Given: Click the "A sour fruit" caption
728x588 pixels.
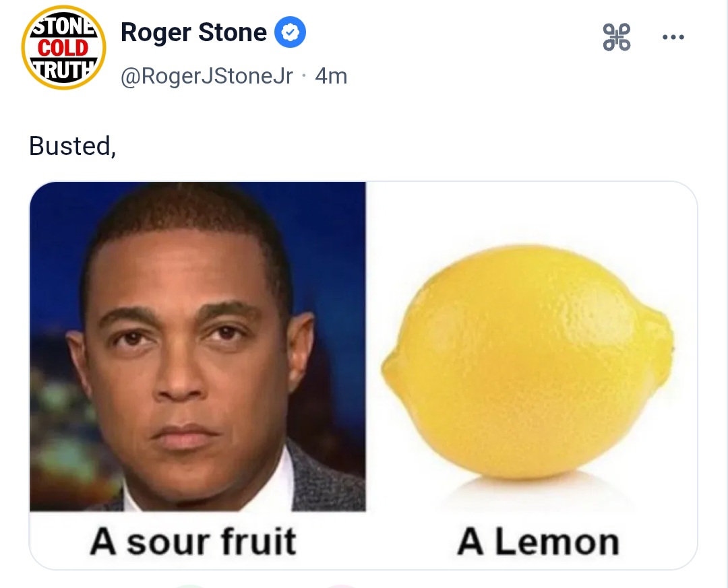Looking at the screenshot, I should pyautogui.click(x=193, y=542).
